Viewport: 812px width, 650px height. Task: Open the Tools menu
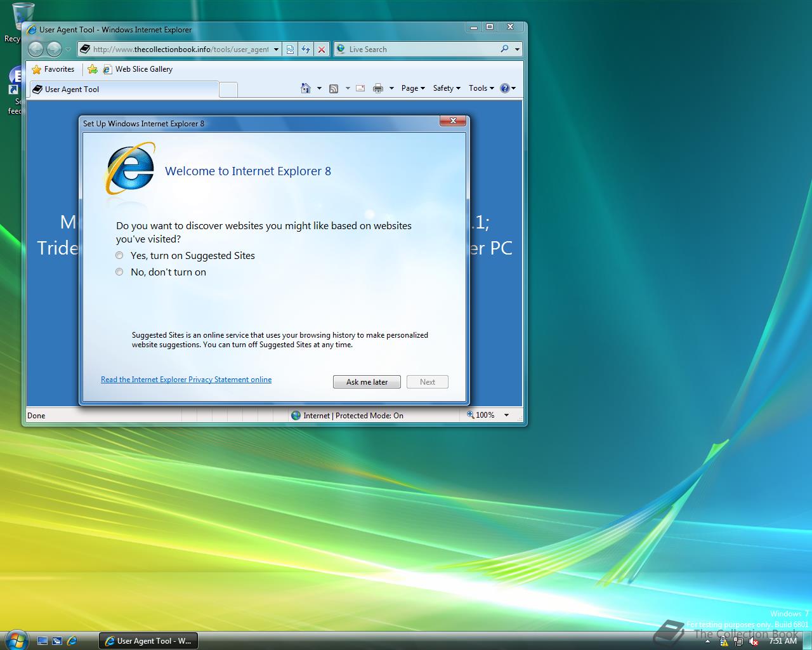481,88
